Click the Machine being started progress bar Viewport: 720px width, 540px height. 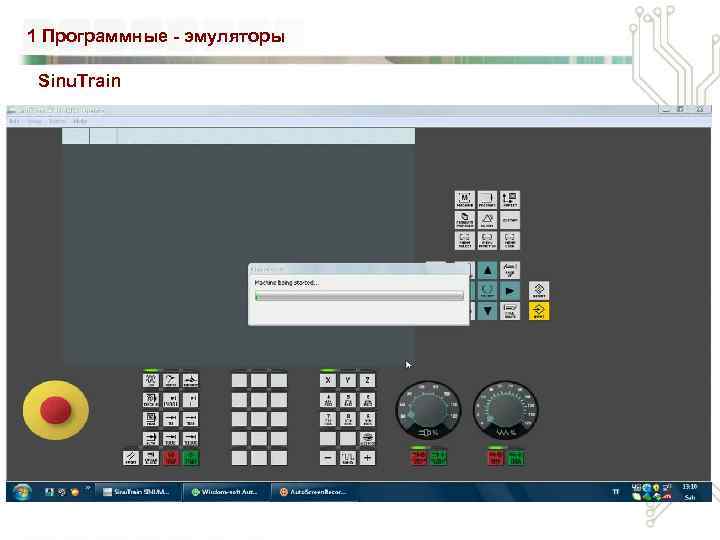point(359,297)
